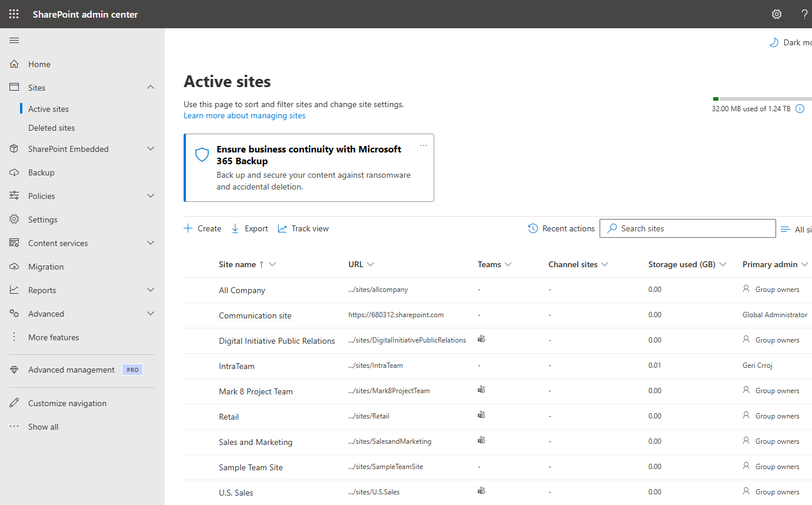This screenshot has width=812, height=505.
Task: Click the All Company site name
Action: pos(242,290)
